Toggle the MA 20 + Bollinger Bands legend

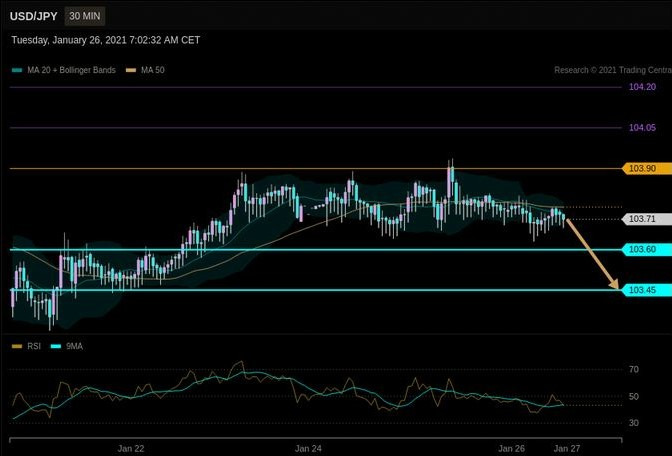coord(64,70)
